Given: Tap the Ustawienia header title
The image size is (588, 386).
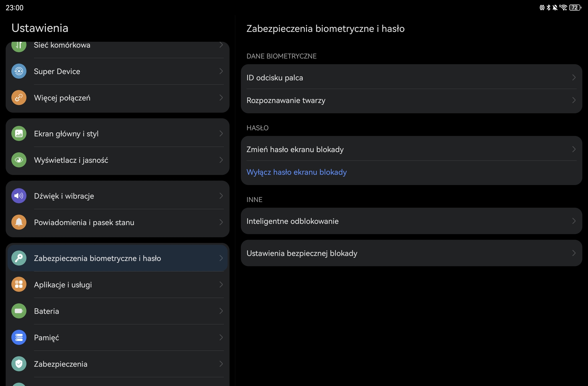Looking at the screenshot, I should (x=40, y=28).
